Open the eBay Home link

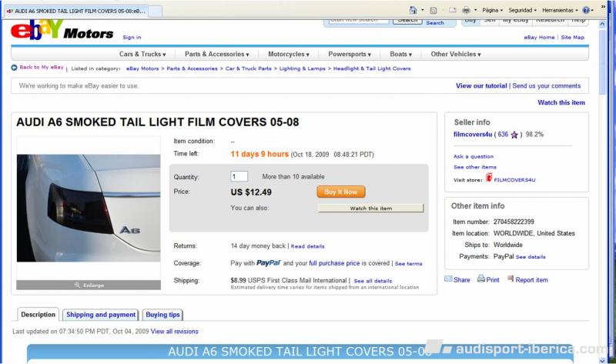pyautogui.click(x=539, y=37)
